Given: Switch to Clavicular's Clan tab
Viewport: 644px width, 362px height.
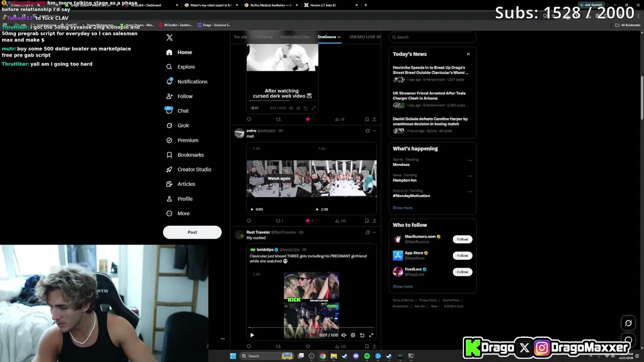Looking at the screenshot, I should 295,37.
